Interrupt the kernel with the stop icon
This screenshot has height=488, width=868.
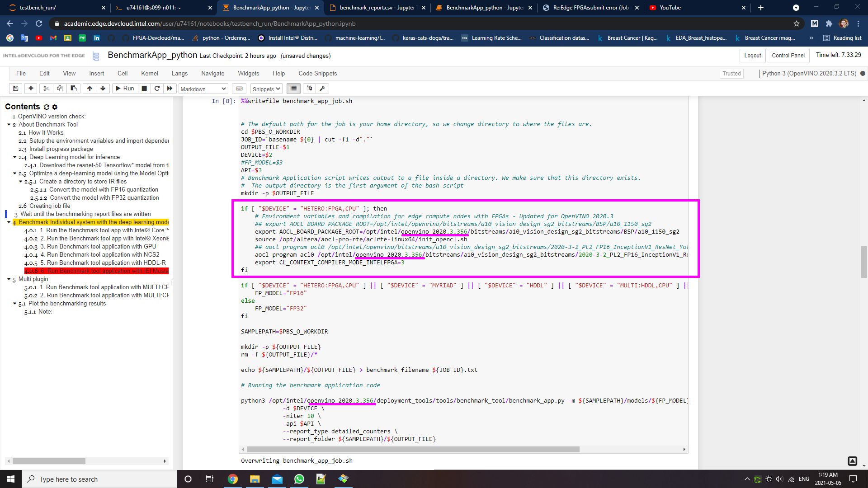pyautogui.click(x=144, y=89)
